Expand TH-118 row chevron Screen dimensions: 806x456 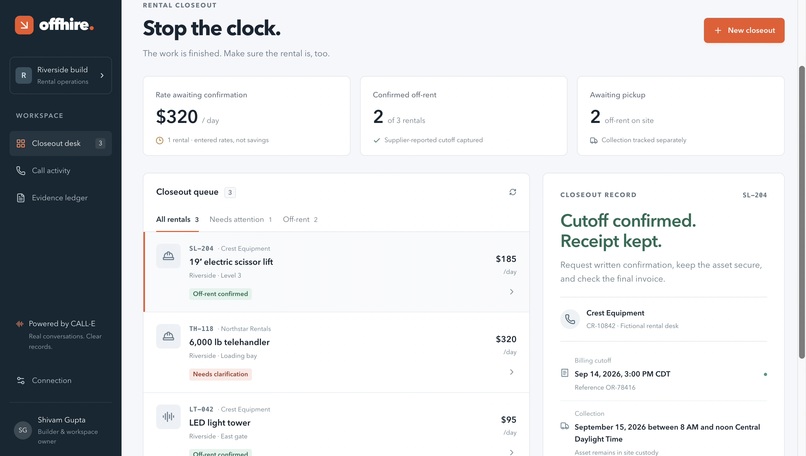[511, 372]
